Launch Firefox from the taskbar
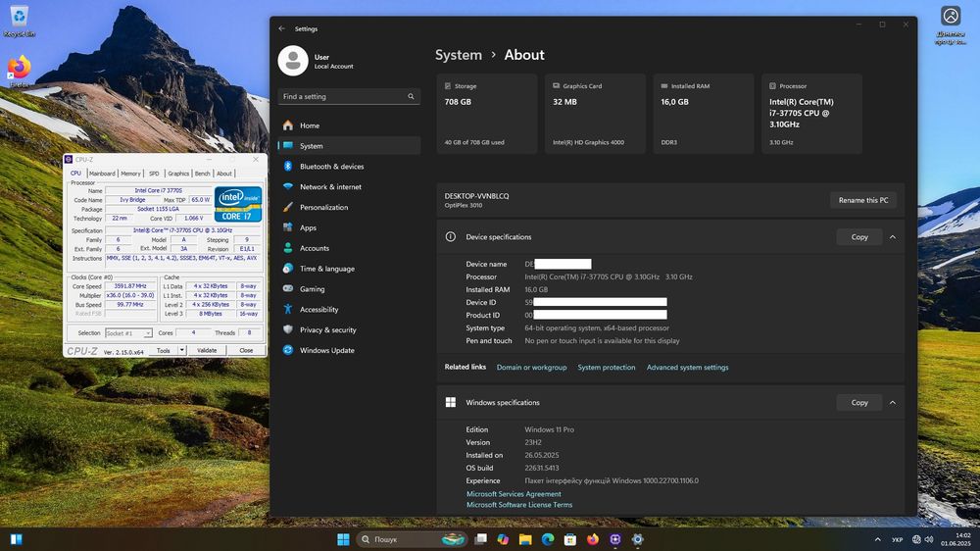This screenshot has width=980, height=551. pyautogui.click(x=593, y=539)
